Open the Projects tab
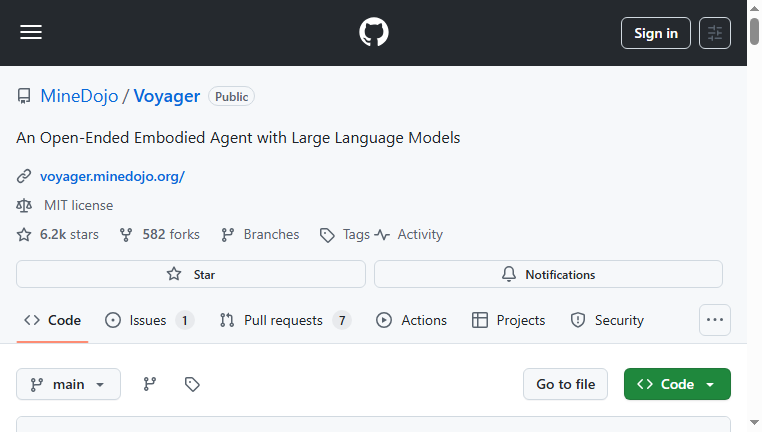The width and height of the screenshot is (762, 432). 508,320
